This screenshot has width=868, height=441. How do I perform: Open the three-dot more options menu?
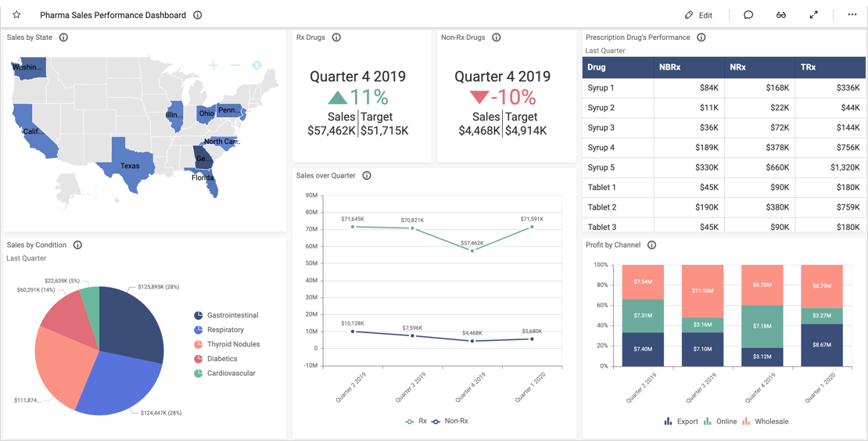point(852,15)
